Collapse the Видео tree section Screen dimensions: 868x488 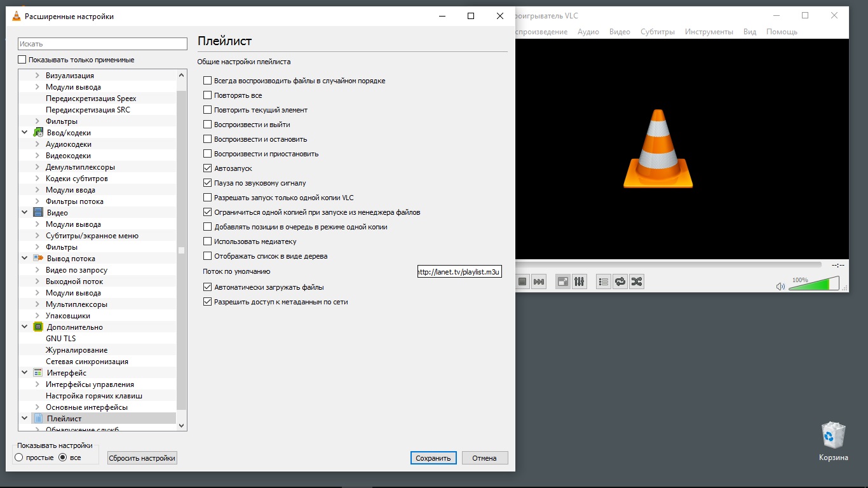25,213
